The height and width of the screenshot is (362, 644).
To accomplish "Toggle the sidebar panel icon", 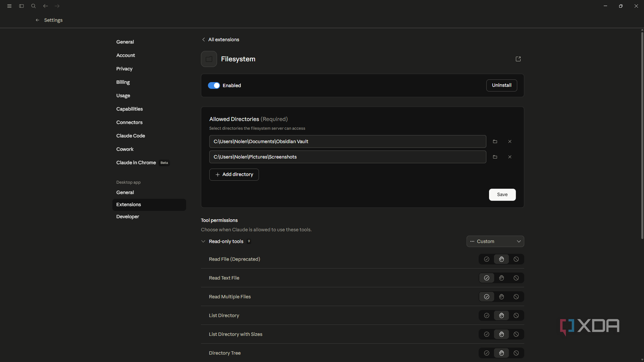I will click(21, 6).
